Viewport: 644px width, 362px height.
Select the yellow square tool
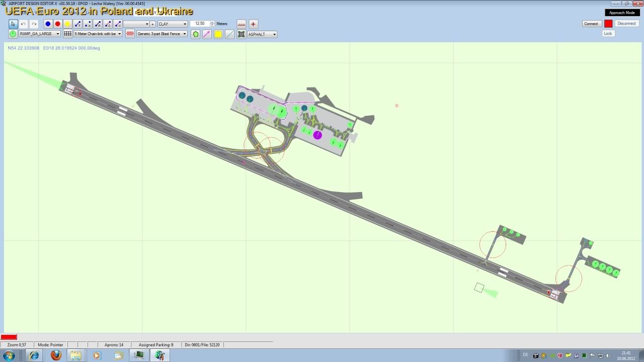pyautogui.click(x=218, y=34)
